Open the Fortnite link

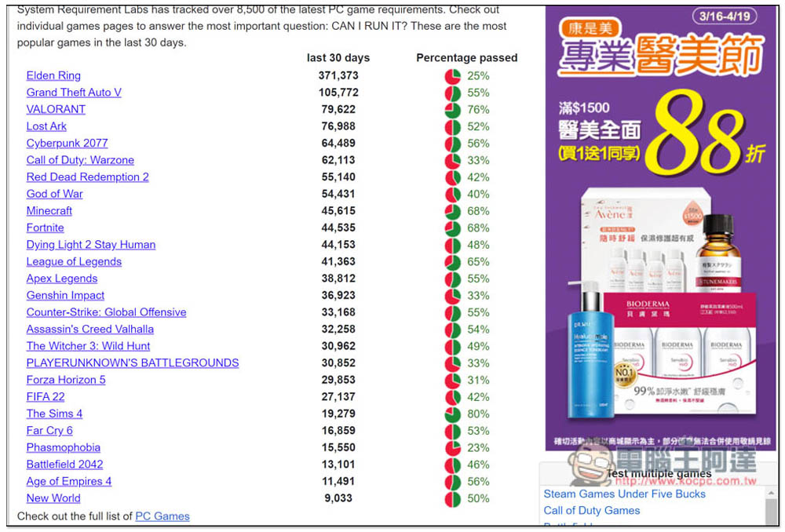pos(45,228)
